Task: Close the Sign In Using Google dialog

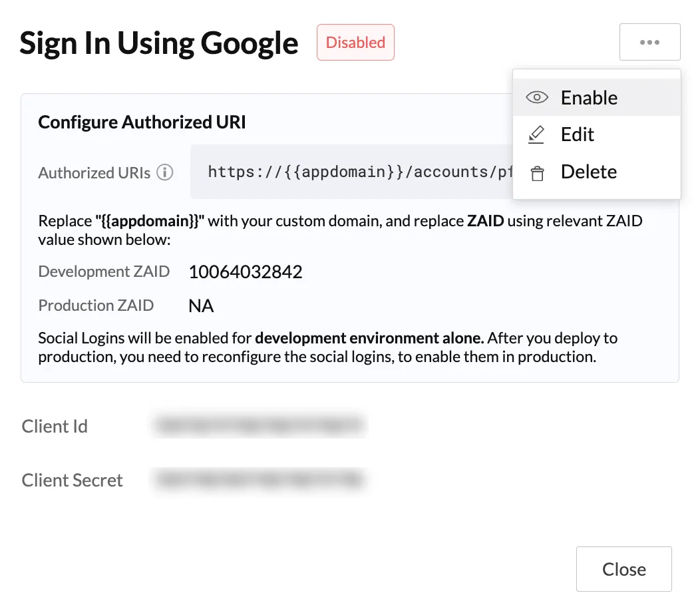Action: coord(623,569)
